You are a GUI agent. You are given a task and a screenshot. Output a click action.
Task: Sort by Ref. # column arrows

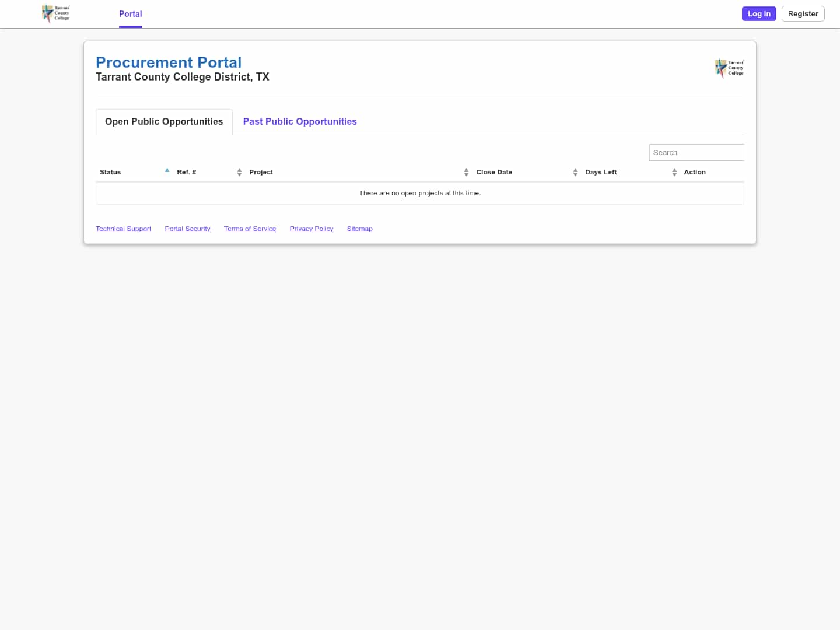(239, 172)
